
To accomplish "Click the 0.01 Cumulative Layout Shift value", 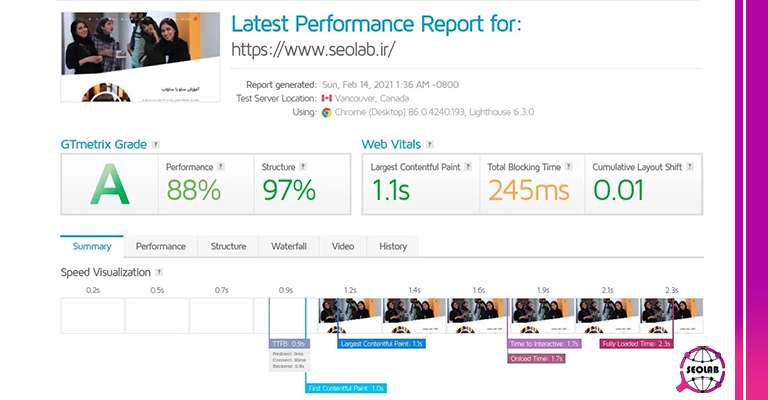I will [x=619, y=190].
